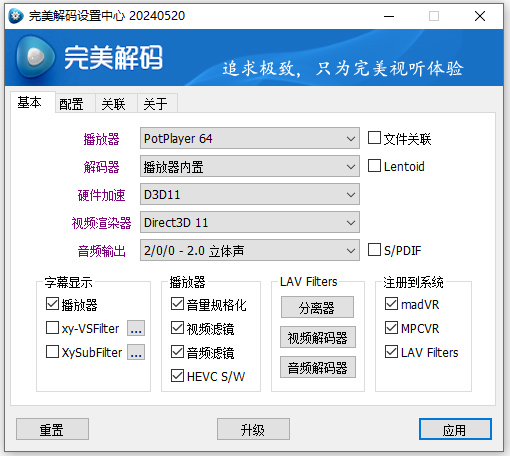The image size is (510, 456).
Task: Expand the 视频渲染器 dropdown showing Direct3D 11
Action: [250, 222]
